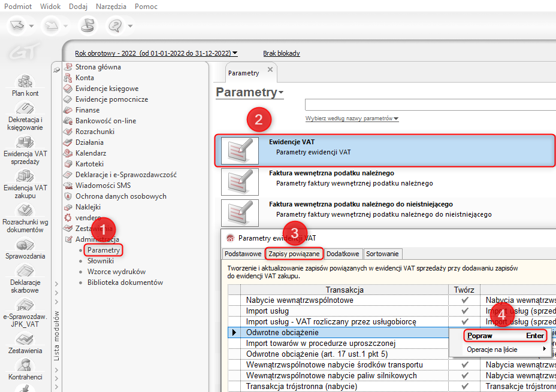The height and width of the screenshot is (392, 556).
Task: Open the Plan kont module icon
Action: tap(25, 81)
